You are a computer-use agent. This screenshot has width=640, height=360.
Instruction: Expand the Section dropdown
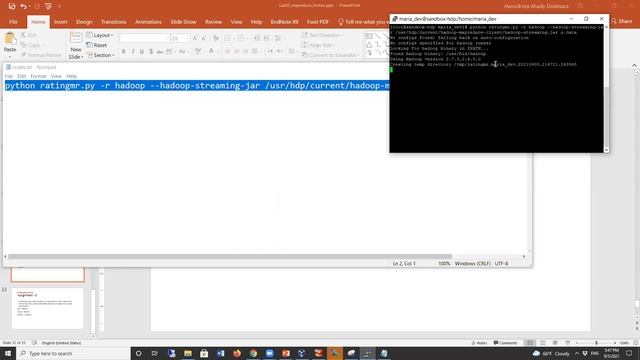(101, 55)
